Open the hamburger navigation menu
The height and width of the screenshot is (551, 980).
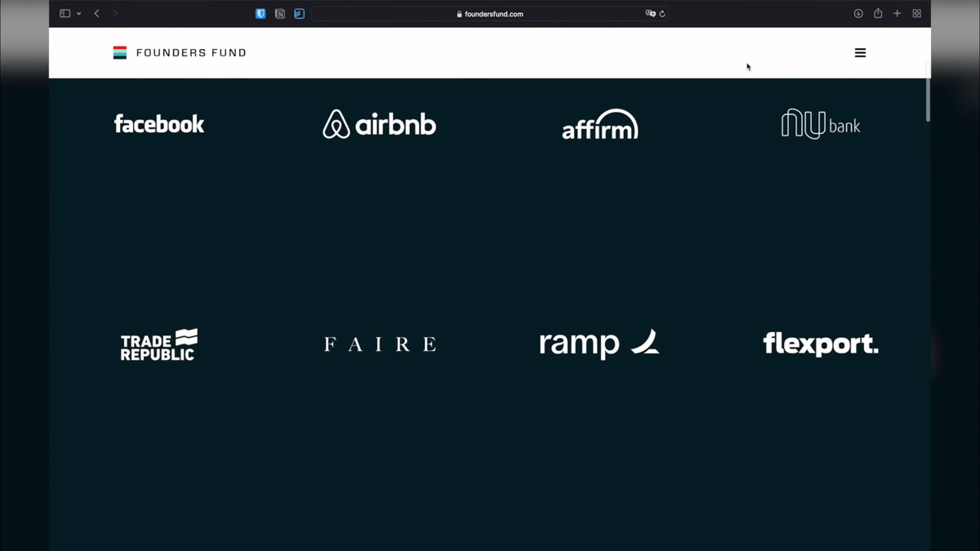[x=860, y=53]
